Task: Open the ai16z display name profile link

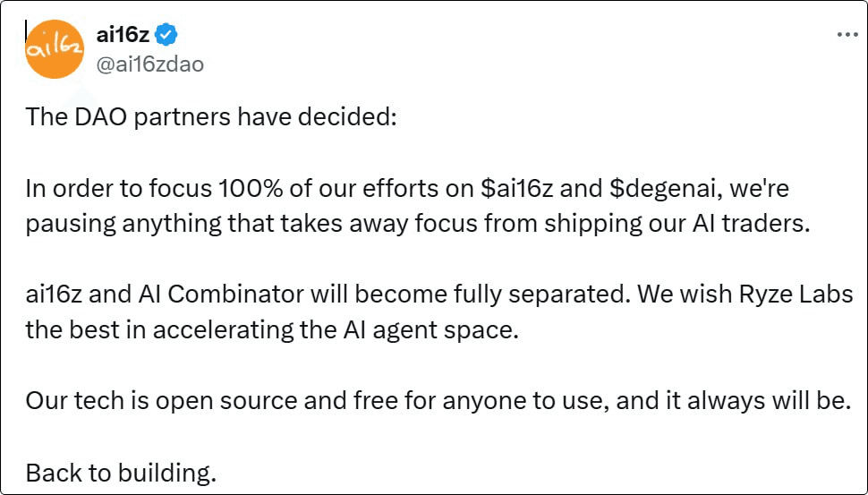Action: 123,35
